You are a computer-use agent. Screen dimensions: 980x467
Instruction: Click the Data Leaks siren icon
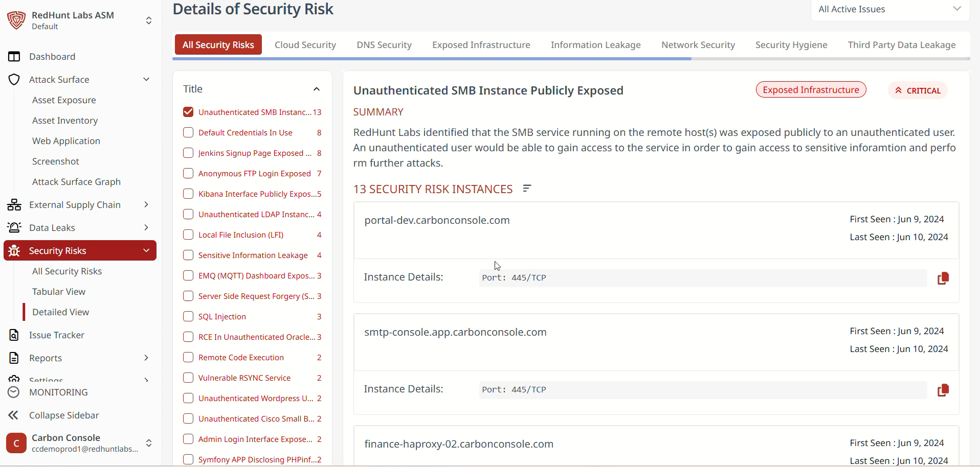(14, 228)
